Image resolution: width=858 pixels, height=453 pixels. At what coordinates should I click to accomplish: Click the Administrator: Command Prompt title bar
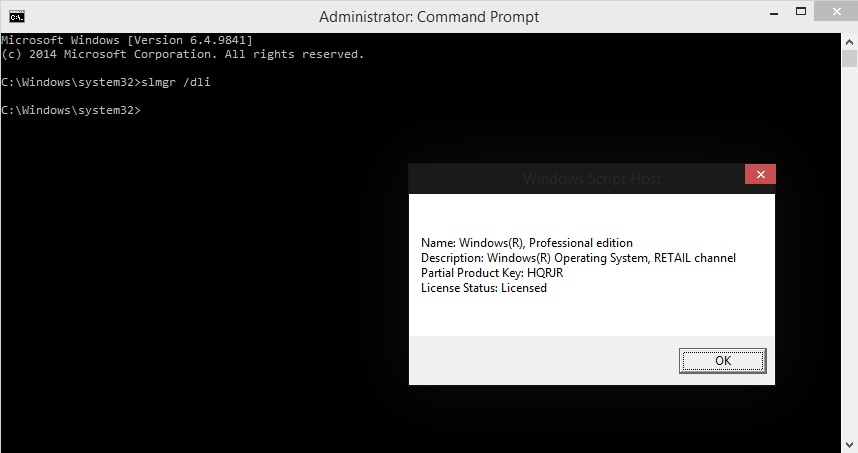coord(428,17)
